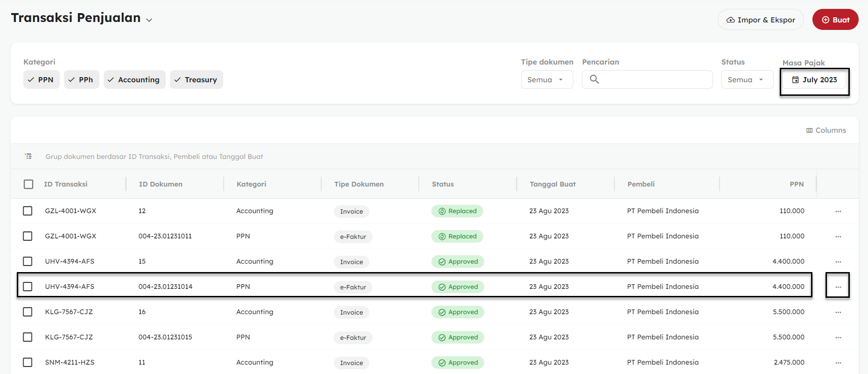Open three-dot menu for document 12 row

pos(838,211)
